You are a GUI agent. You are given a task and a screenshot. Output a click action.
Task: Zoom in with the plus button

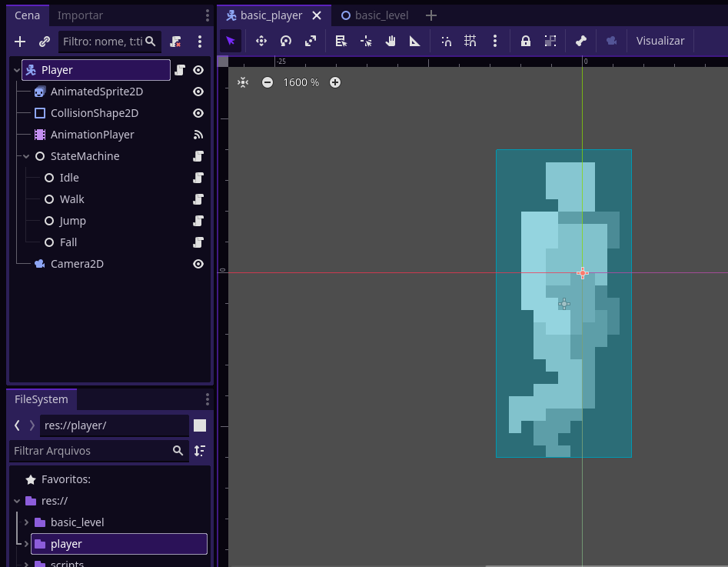[x=335, y=82]
